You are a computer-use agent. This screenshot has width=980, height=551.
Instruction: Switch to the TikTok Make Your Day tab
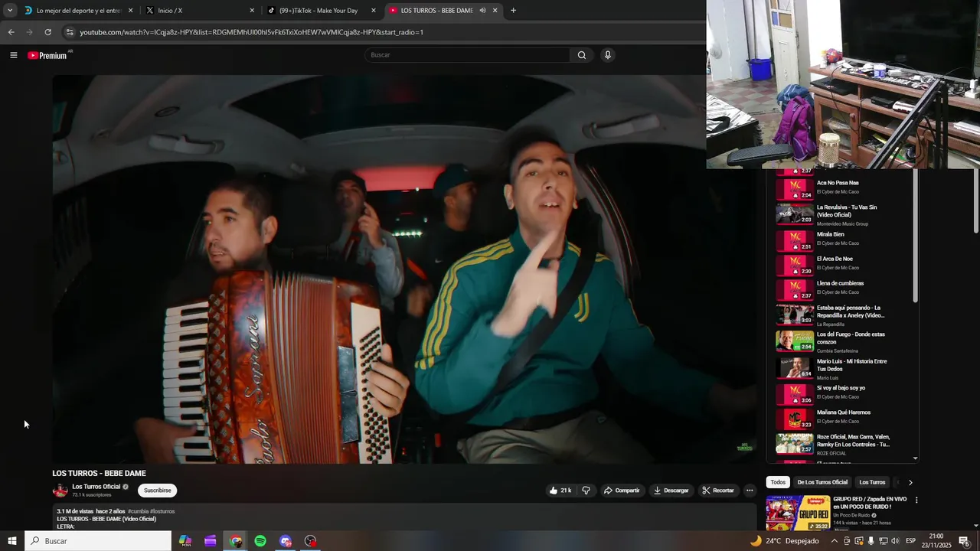[322, 11]
